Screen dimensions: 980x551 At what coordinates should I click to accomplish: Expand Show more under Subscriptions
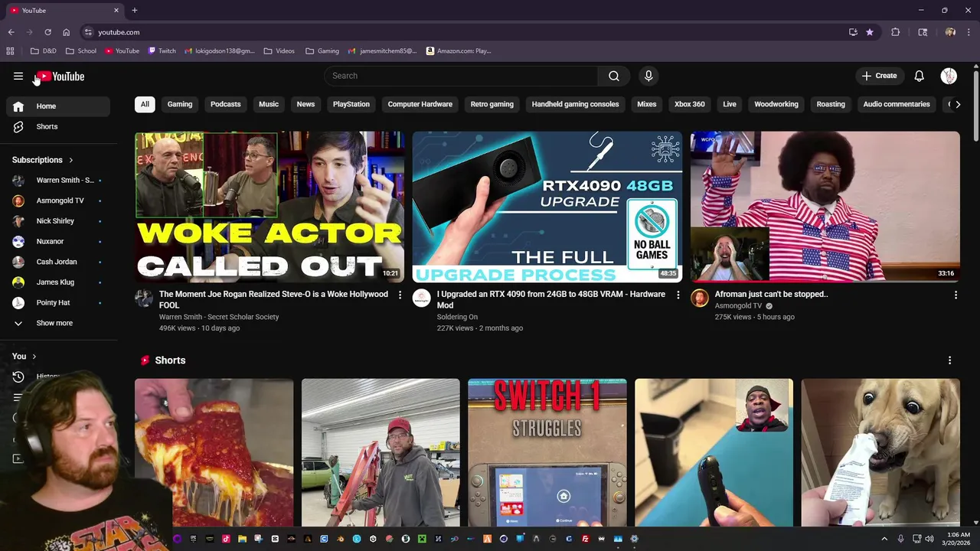(58, 323)
